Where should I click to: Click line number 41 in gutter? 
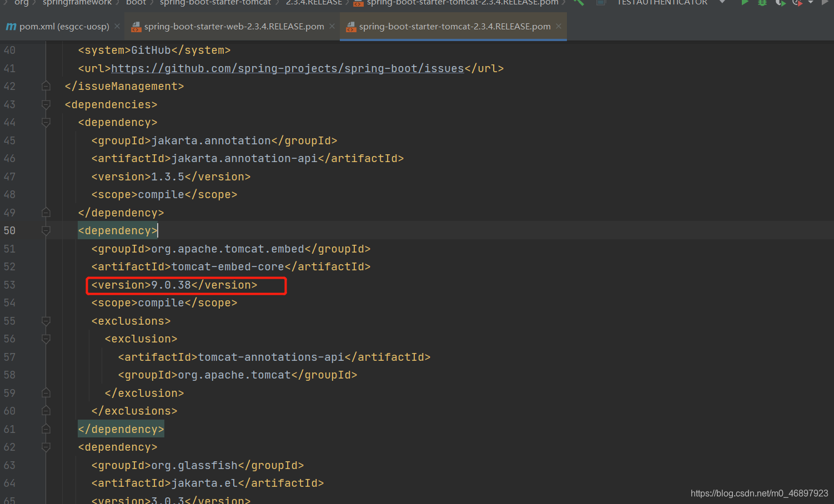coord(9,68)
